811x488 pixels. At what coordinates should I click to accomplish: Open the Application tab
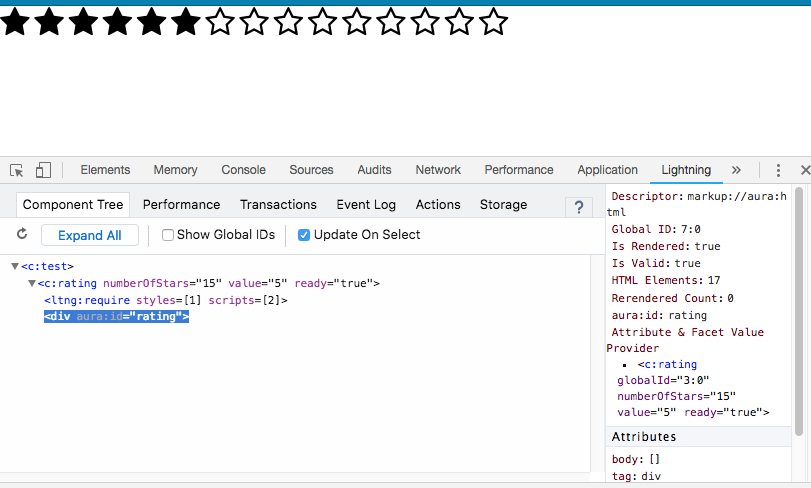[x=607, y=170]
